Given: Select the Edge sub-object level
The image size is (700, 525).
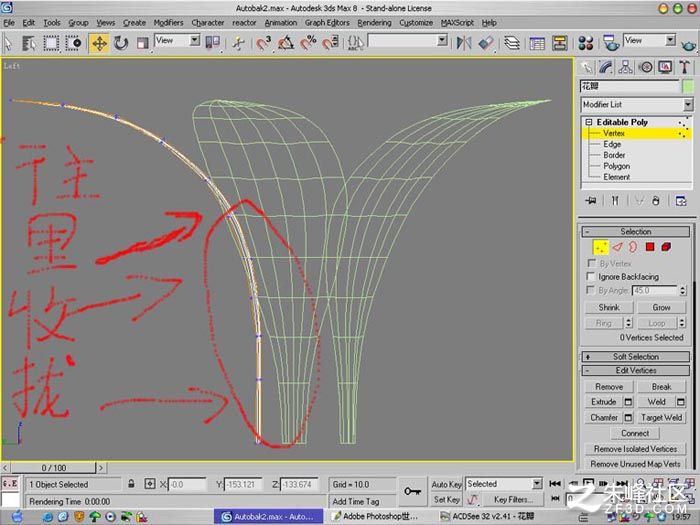Looking at the screenshot, I should coord(612,144).
